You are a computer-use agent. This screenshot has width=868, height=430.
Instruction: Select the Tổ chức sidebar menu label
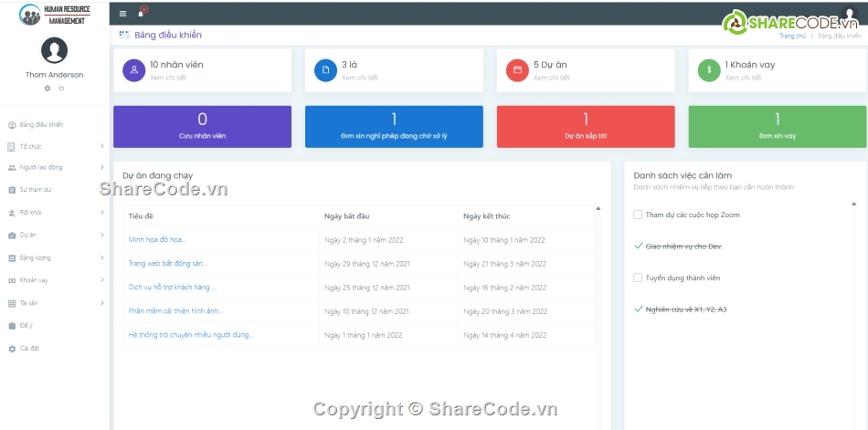tap(30, 147)
